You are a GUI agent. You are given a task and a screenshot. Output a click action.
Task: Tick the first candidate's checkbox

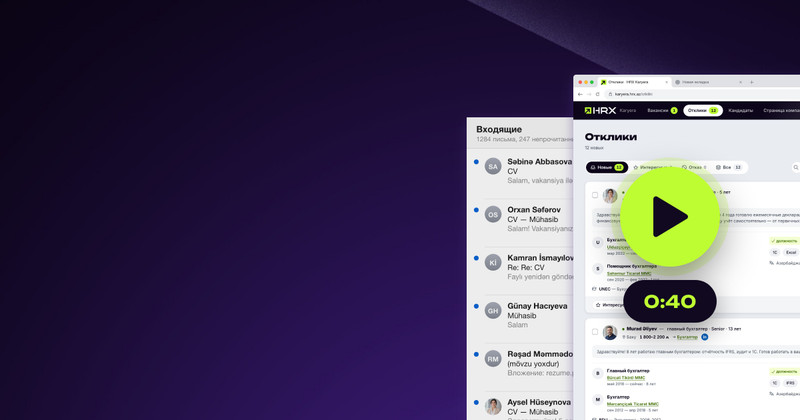point(595,195)
